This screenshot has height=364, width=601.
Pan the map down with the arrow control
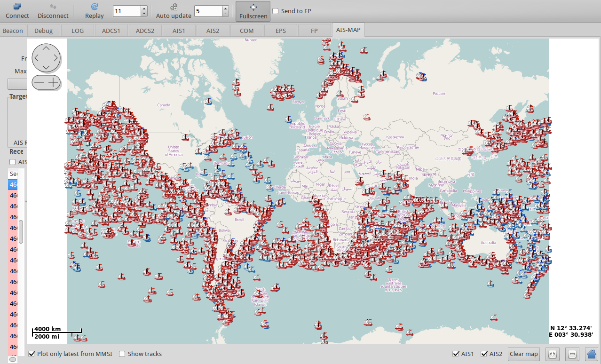click(x=46, y=68)
